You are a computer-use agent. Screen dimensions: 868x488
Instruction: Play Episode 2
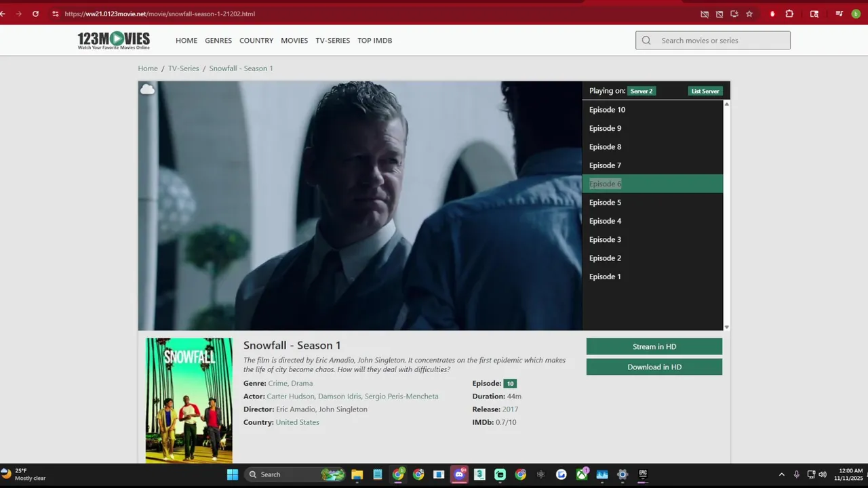click(652, 258)
